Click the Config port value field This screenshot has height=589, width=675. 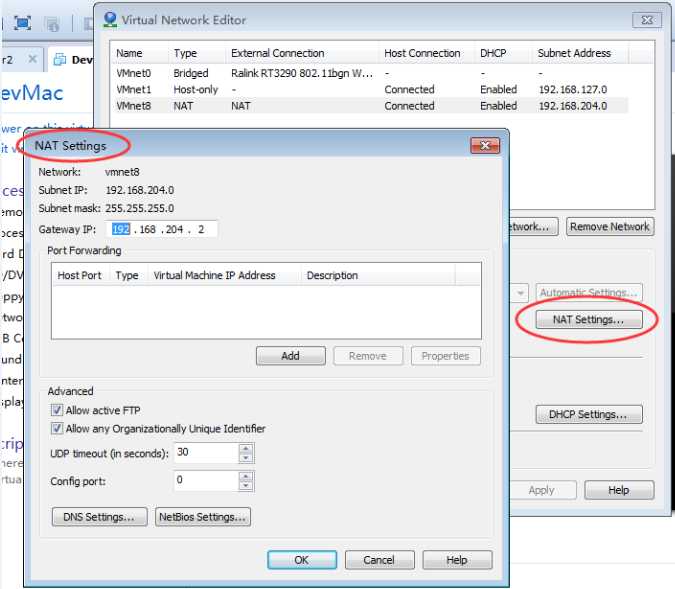click(206, 481)
